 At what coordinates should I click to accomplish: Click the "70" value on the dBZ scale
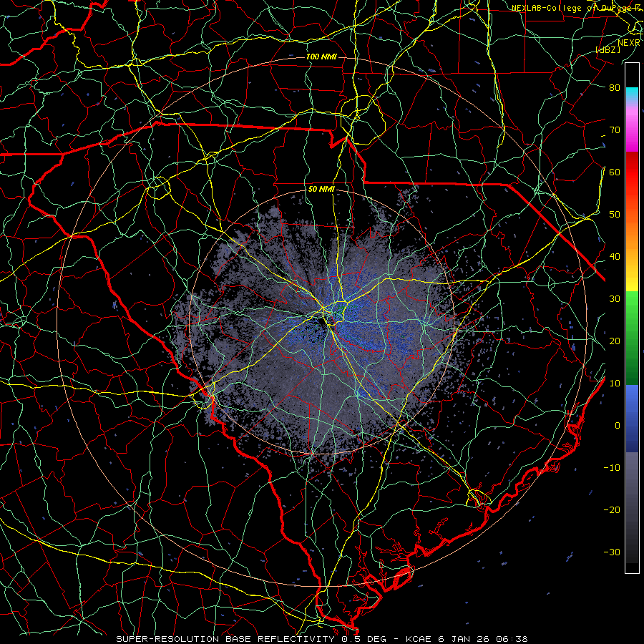615,130
